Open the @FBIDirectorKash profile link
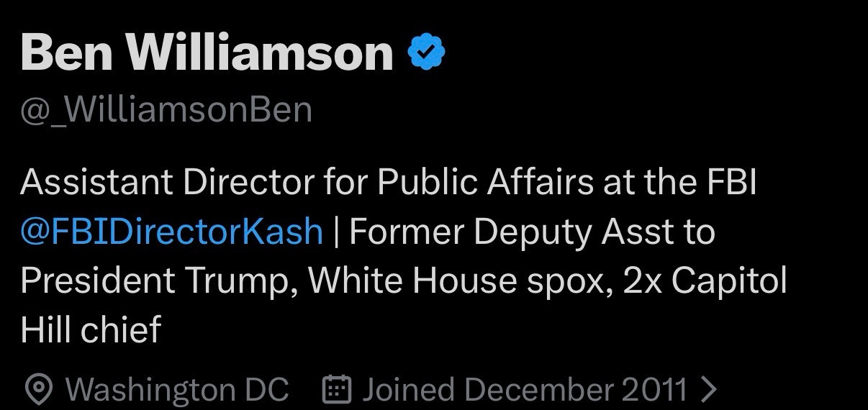 point(172,232)
